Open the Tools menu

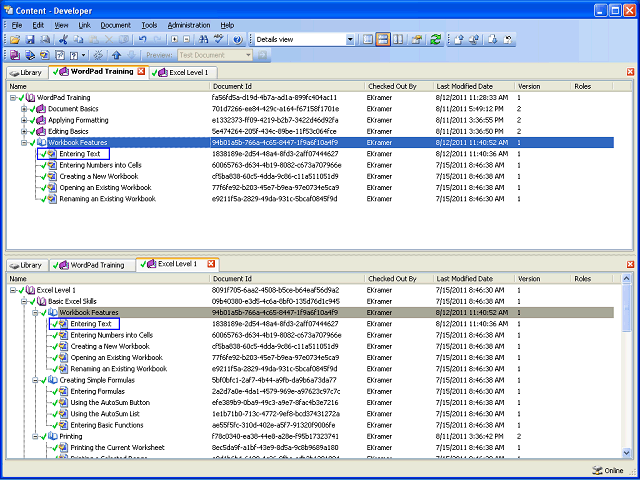click(x=149, y=25)
